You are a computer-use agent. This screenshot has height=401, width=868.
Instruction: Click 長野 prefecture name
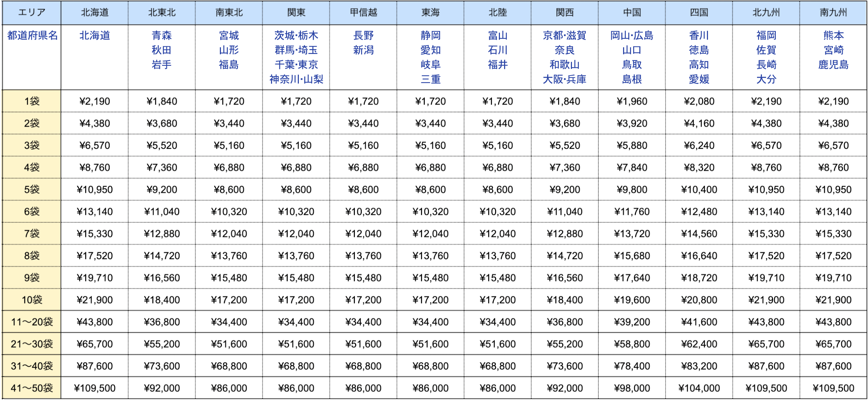tap(363, 36)
